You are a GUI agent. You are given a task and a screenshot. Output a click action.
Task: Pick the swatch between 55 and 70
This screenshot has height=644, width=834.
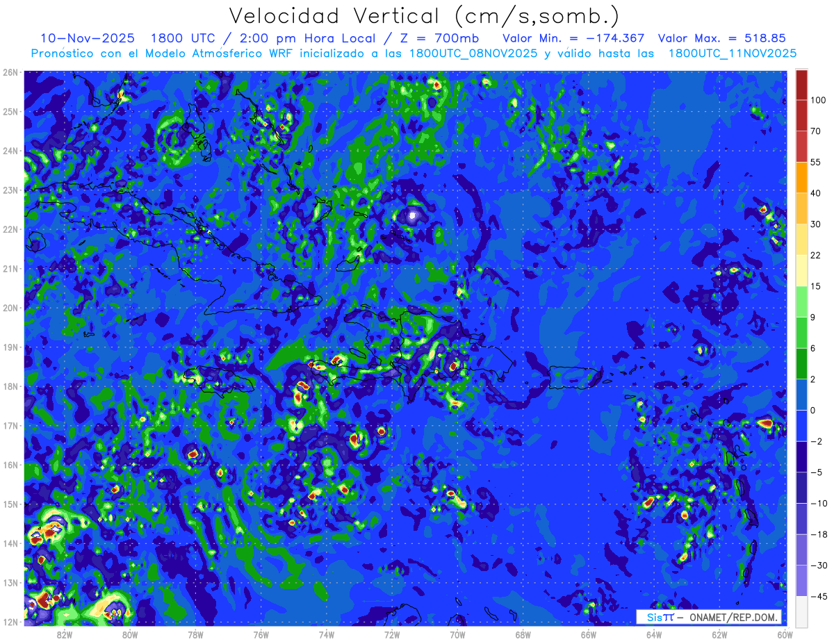pyautogui.click(x=801, y=146)
